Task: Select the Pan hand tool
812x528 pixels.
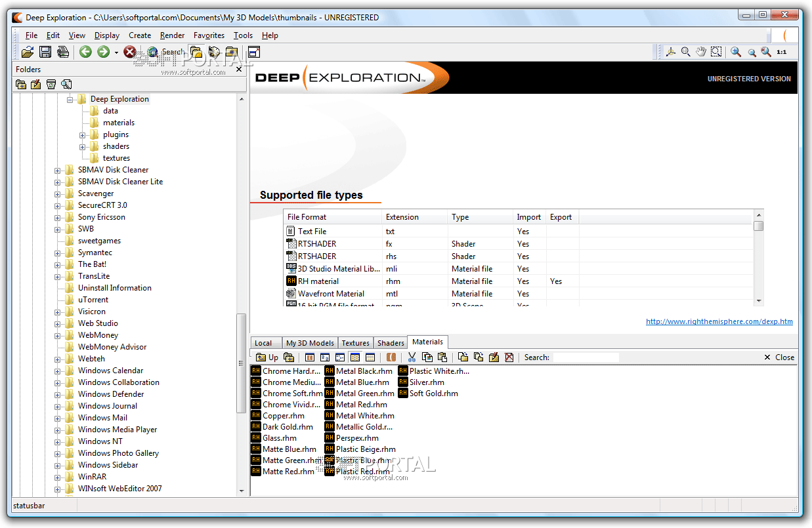Action: click(x=700, y=52)
